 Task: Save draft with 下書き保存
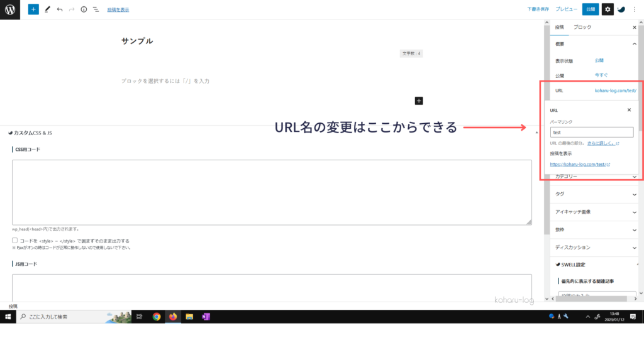[x=538, y=9]
